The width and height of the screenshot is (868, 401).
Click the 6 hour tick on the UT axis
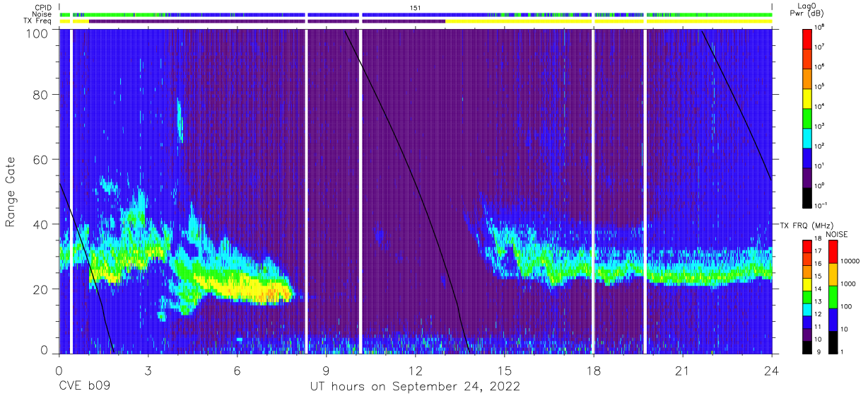tap(237, 371)
